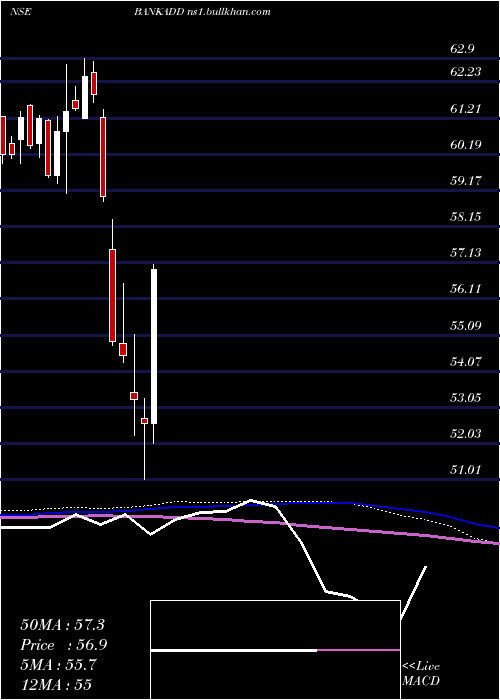Click the Price : 56.9 readout
The image size is (500, 700).
63,645
